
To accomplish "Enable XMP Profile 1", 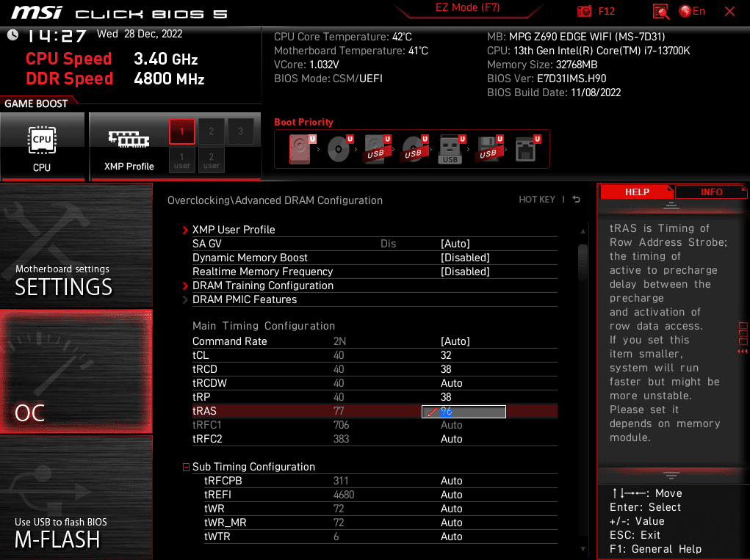I will coord(182,131).
